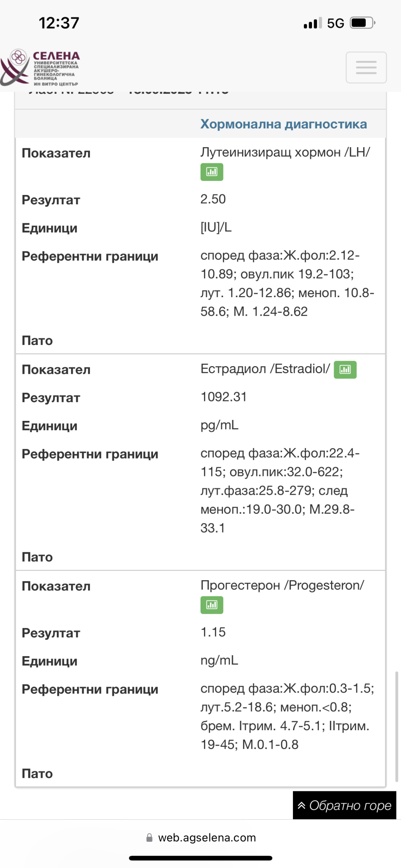Tap the Лутеинизиращ хормон /LH/ label

[x=285, y=153]
